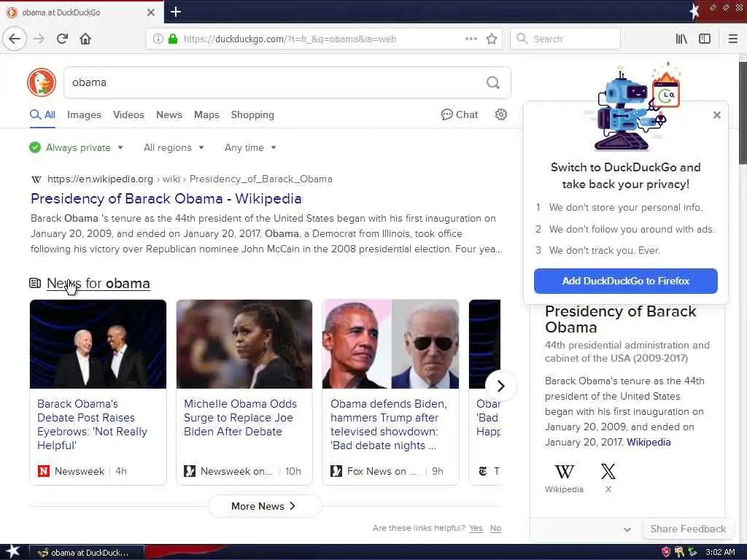View the secure connection padlock
The width and height of the screenshot is (747, 560).
point(173,39)
